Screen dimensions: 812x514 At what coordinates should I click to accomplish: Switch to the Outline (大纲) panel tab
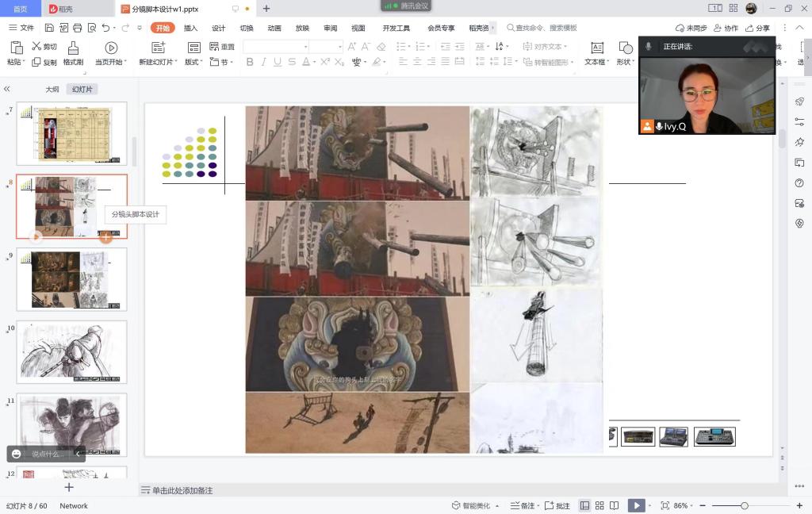52,90
